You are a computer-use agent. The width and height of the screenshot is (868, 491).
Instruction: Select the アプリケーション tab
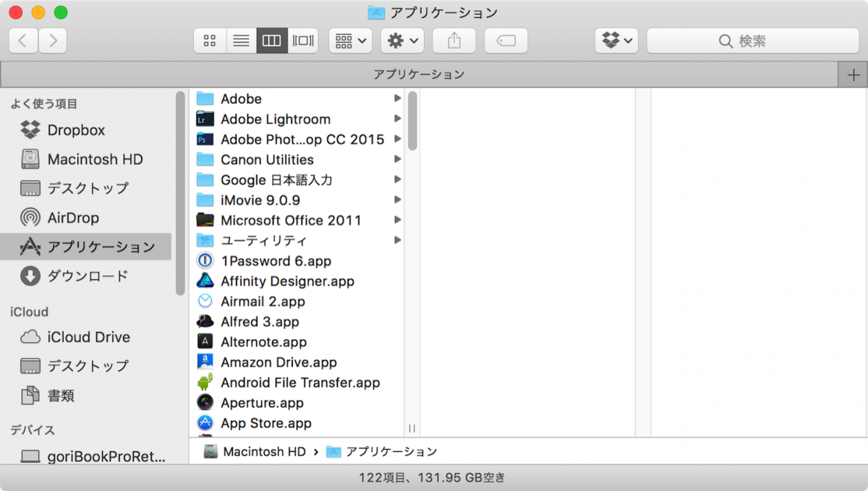pyautogui.click(x=419, y=74)
